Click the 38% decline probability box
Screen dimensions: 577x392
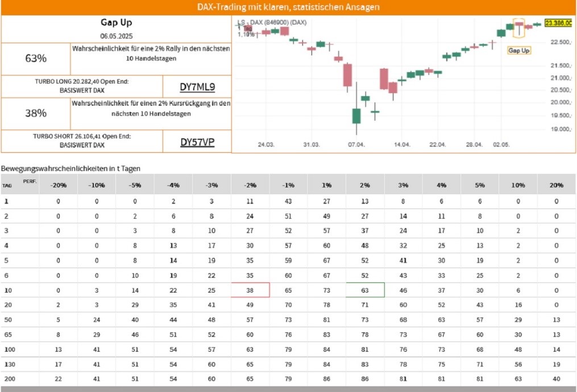[x=36, y=113]
